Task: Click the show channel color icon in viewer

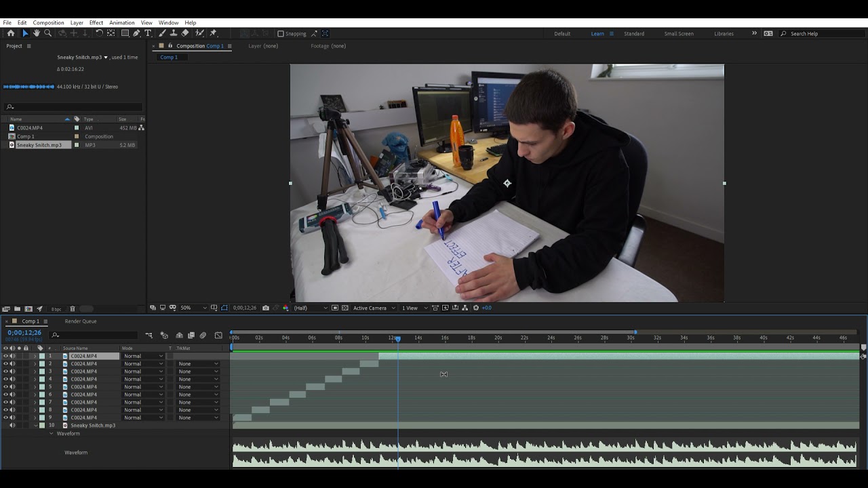Action: pyautogui.click(x=285, y=308)
